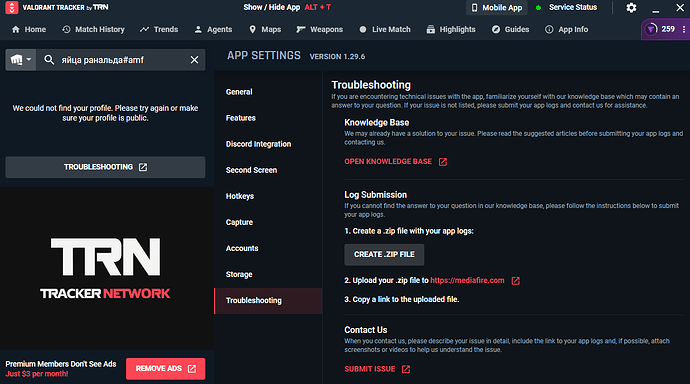The image size is (690, 384).
Task: Click the search magnifier icon
Action: [x=49, y=60]
